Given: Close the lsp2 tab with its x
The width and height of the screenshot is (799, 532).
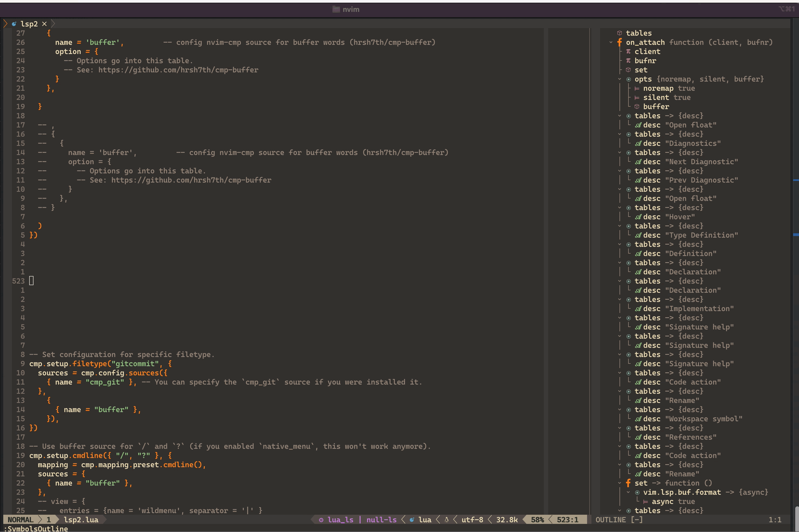Looking at the screenshot, I should [44, 24].
